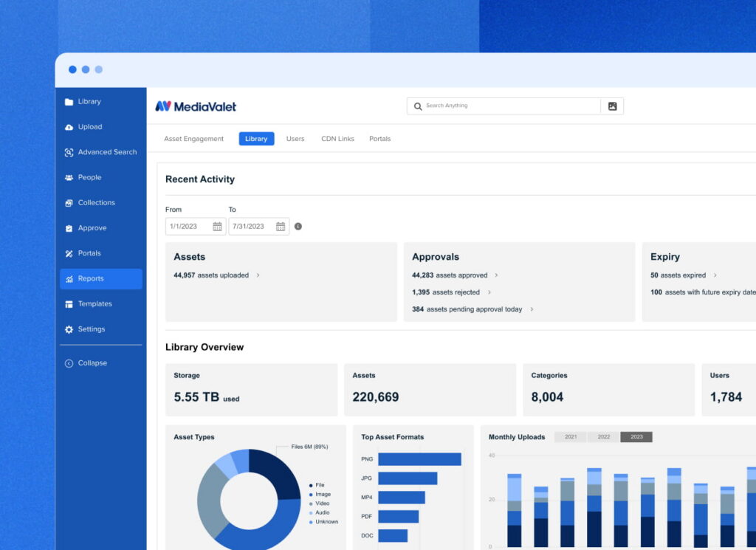Click the PDF bar in Top Asset Formats
The height and width of the screenshot is (550, 756).
click(x=398, y=517)
